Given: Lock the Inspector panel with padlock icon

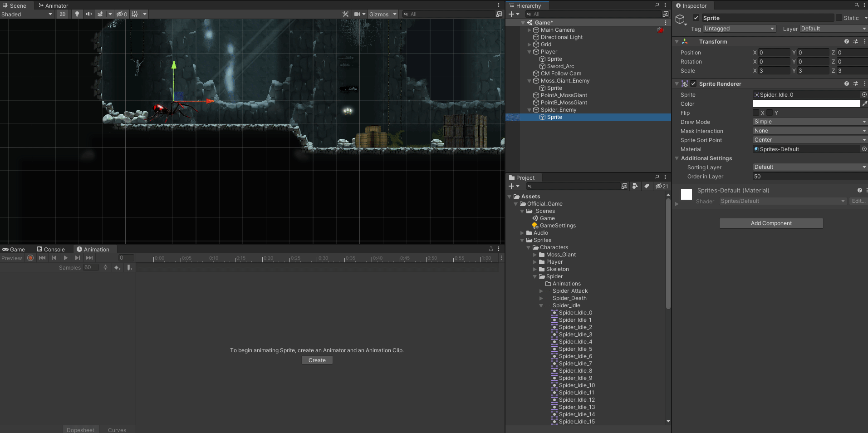Looking at the screenshot, I should pyautogui.click(x=856, y=5).
